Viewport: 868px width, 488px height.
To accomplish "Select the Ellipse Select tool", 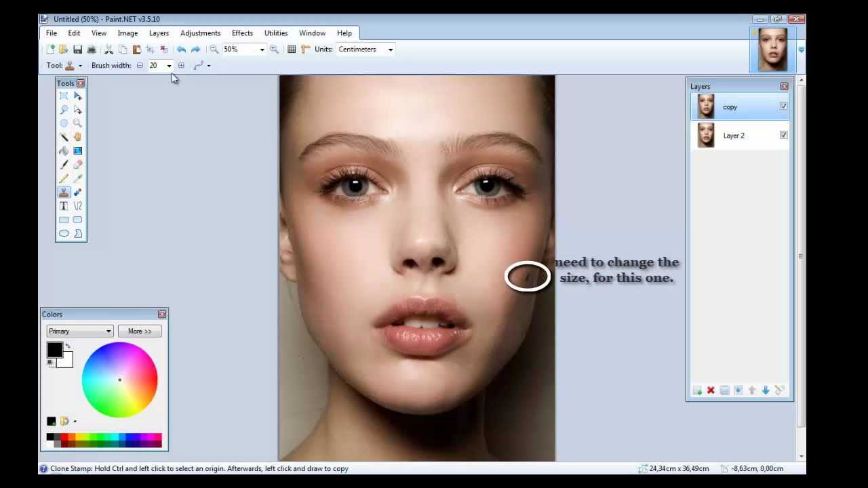I will point(64,123).
